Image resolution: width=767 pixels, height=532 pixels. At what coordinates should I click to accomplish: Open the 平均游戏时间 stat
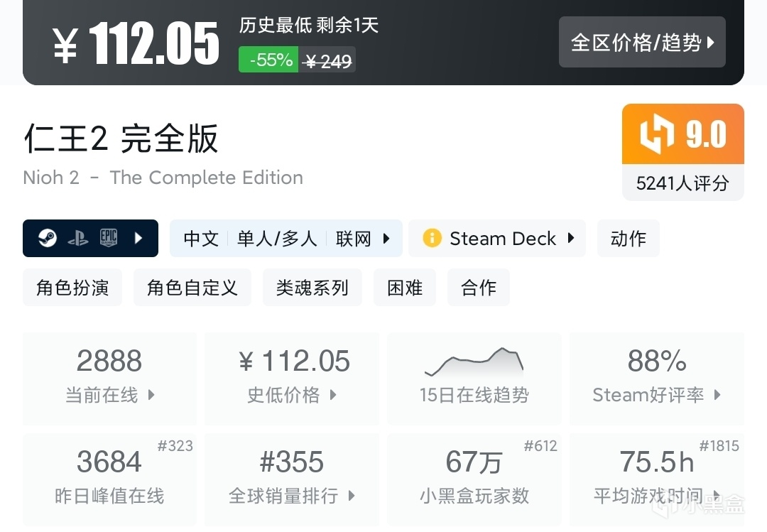(x=656, y=478)
